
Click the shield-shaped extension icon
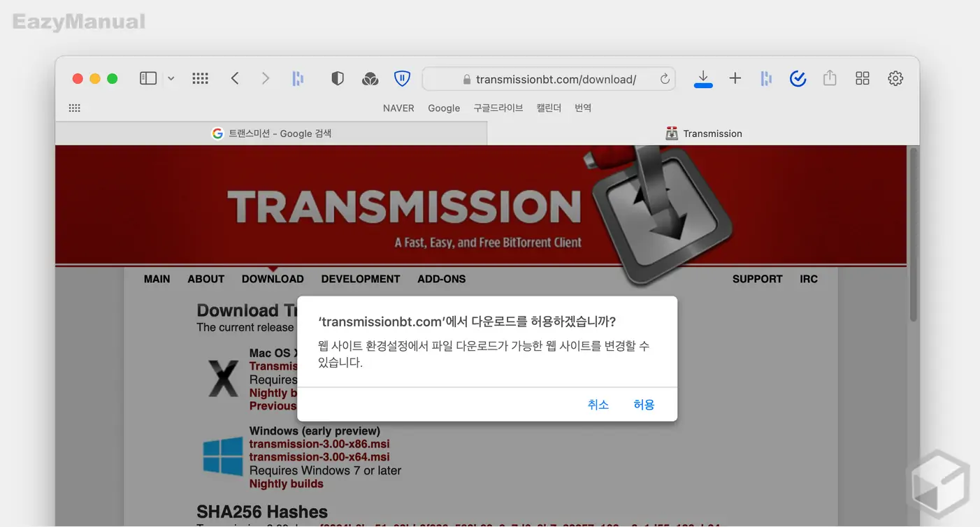(338, 78)
